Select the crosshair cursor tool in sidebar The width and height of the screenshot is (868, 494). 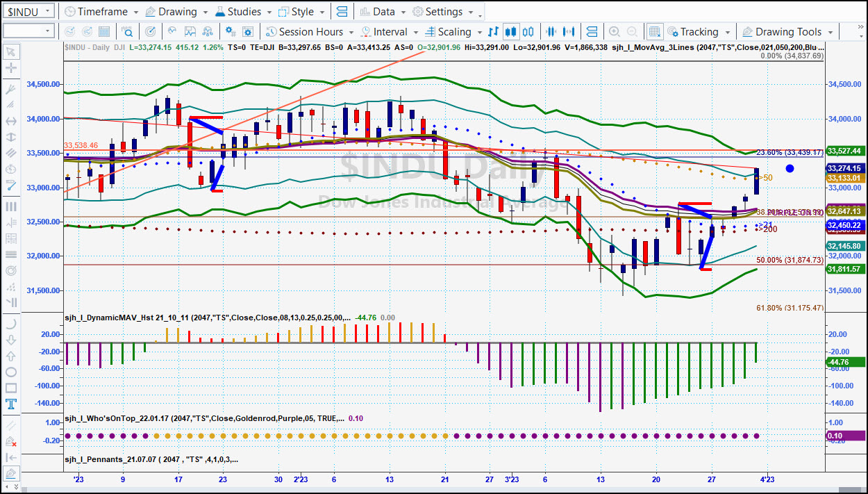click(x=10, y=68)
